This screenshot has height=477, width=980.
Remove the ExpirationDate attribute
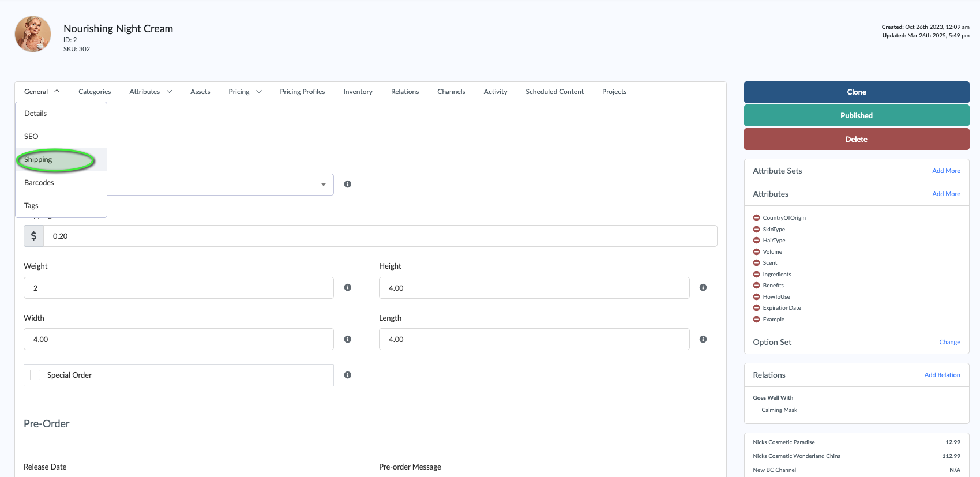point(756,308)
